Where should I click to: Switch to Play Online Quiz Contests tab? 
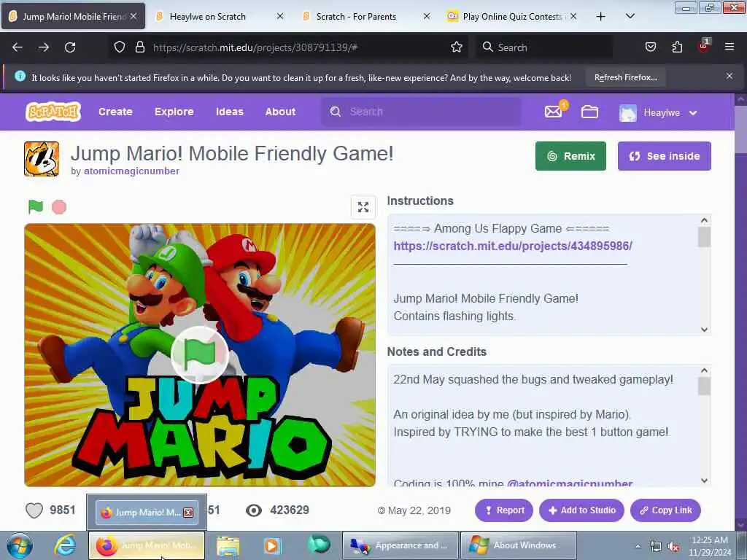click(x=512, y=17)
